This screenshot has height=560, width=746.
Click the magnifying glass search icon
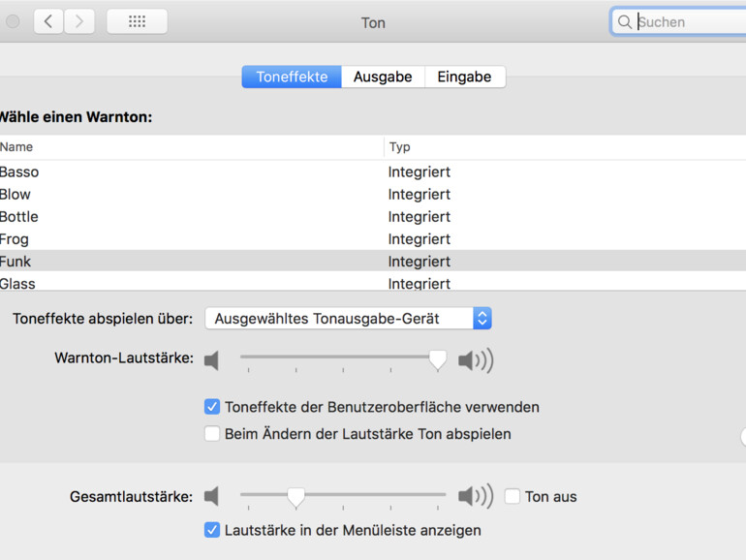(x=625, y=22)
